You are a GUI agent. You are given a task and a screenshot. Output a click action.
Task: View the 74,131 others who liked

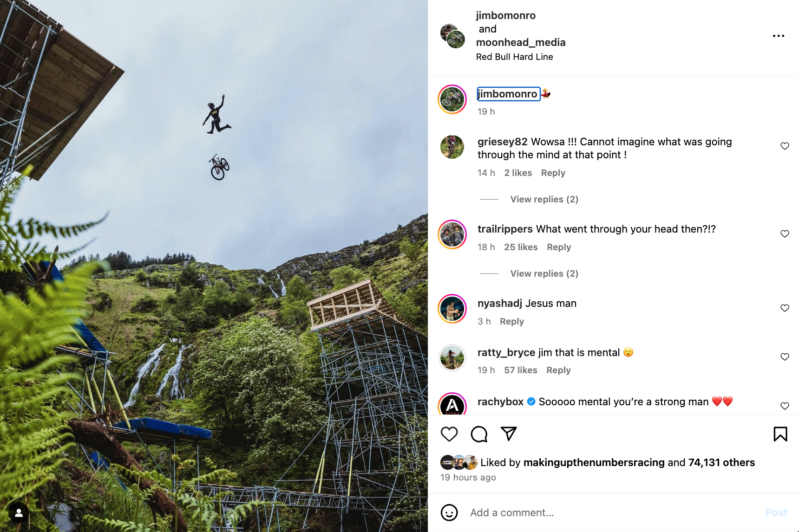(721, 462)
